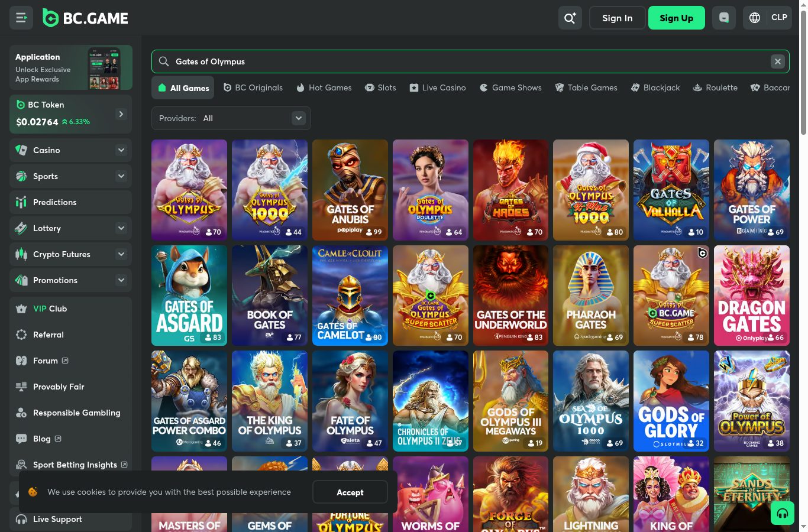808x532 pixels.
Task: Click the Sport Betting Insights icon
Action: pos(21,465)
